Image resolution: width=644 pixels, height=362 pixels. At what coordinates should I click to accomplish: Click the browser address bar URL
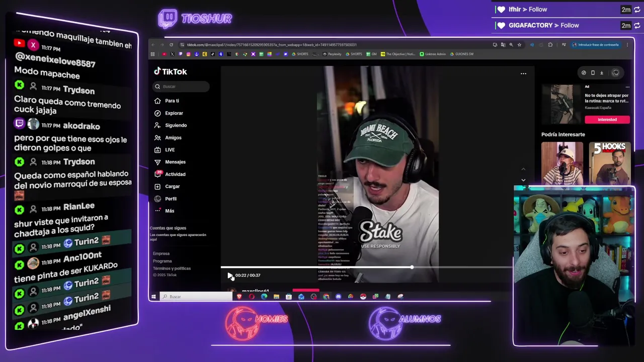coord(272,45)
